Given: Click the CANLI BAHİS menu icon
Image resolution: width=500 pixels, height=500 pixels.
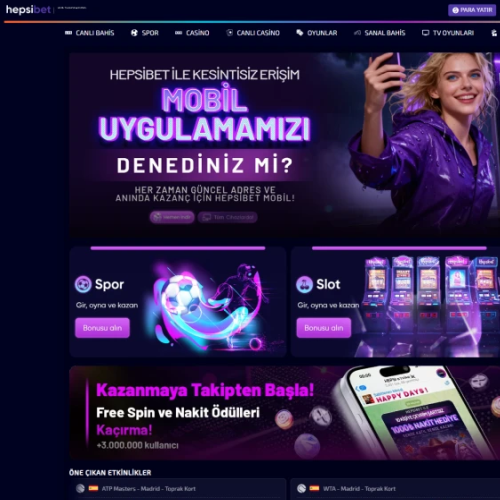Looking at the screenshot, I should [68, 33].
